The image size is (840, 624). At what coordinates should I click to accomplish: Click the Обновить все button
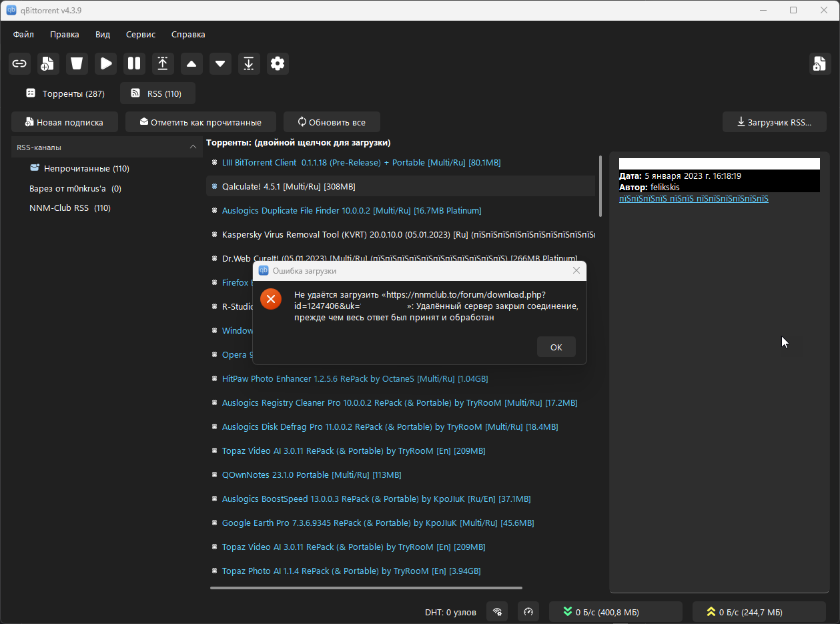coord(332,122)
